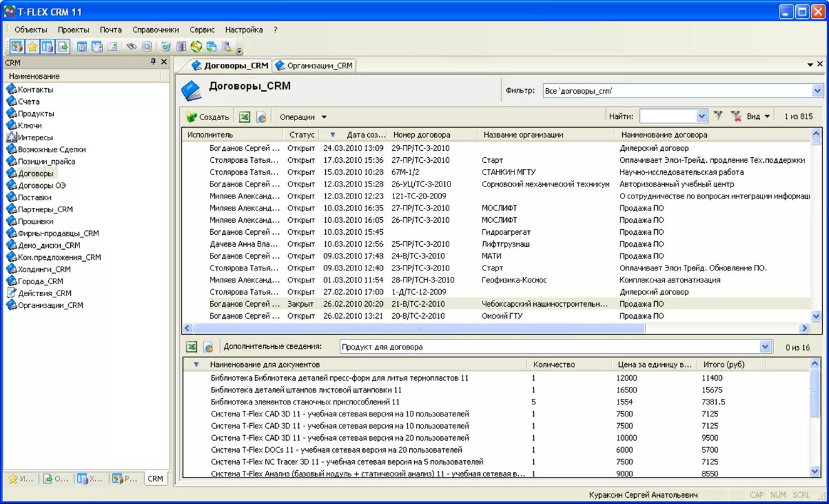Click the browser globe icon beside Создать
Image resolution: width=829 pixels, height=504 pixels.
tap(261, 117)
